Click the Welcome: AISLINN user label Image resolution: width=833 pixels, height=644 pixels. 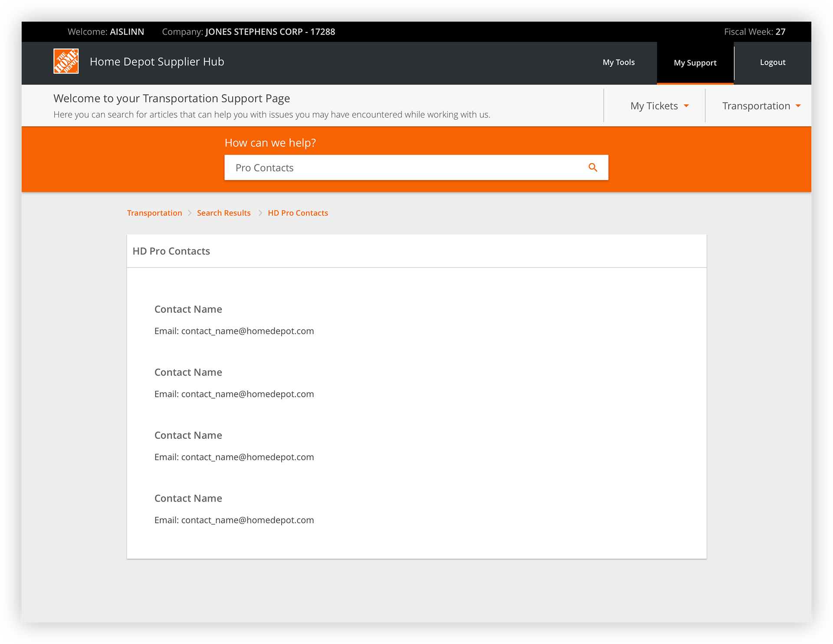[106, 32]
